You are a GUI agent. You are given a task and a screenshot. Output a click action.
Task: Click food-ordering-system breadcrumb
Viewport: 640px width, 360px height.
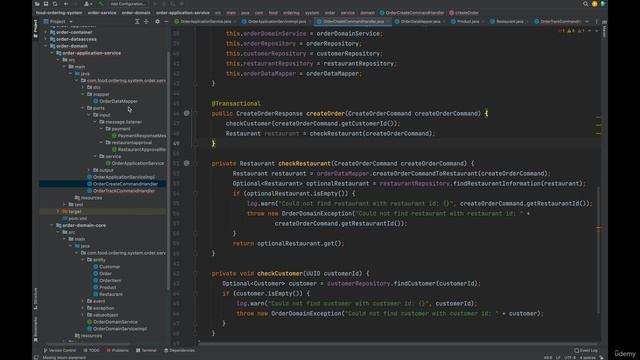pos(59,13)
